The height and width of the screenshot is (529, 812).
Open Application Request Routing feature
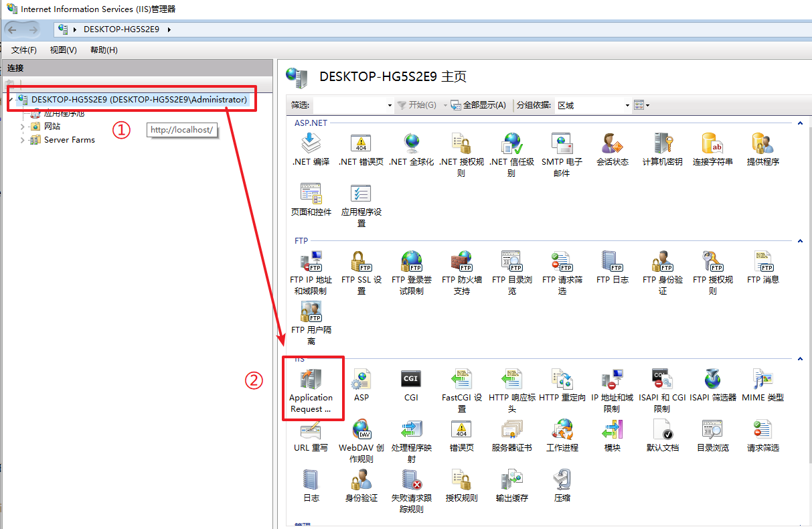coord(311,390)
